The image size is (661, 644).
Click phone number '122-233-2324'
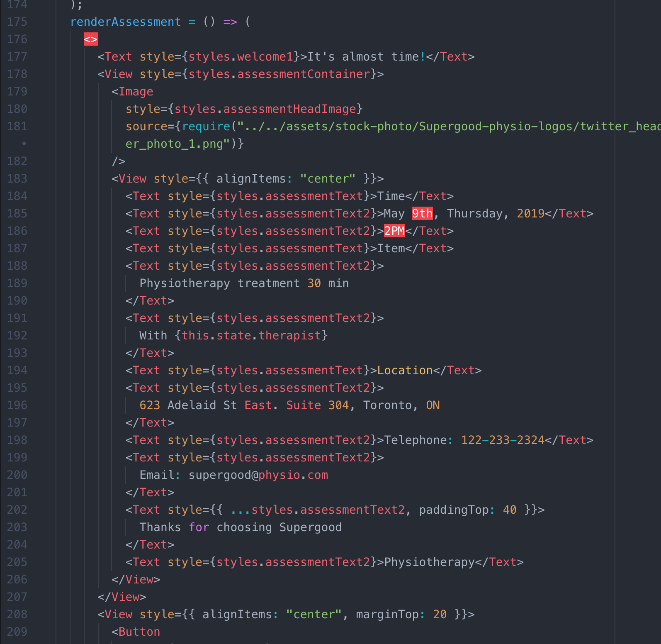click(x=503, y=440)
